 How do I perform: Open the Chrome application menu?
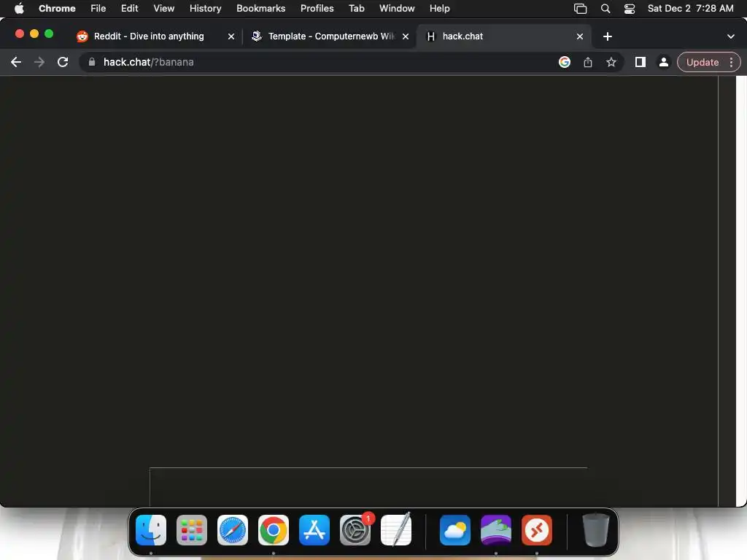click(x=57, y=9)
